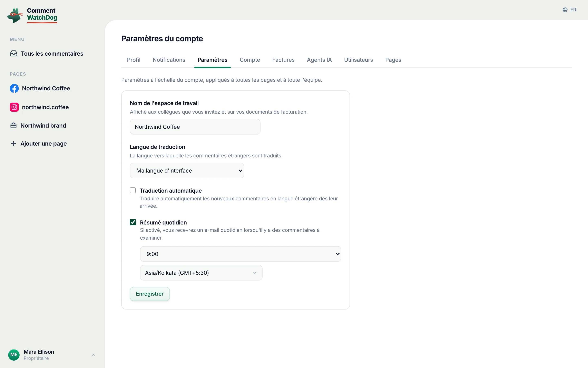
Task: Click the Résumé quotidien label
Action: click(163, 222)
